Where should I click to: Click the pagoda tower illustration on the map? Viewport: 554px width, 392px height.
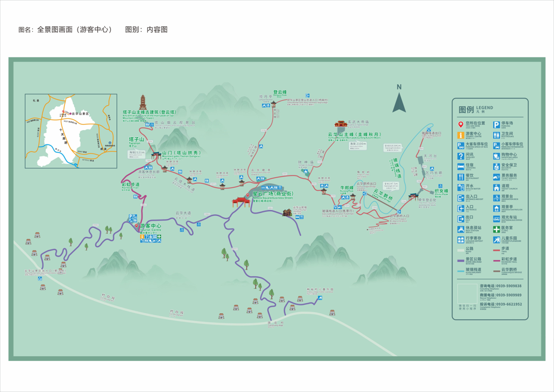tap(143, 101)
